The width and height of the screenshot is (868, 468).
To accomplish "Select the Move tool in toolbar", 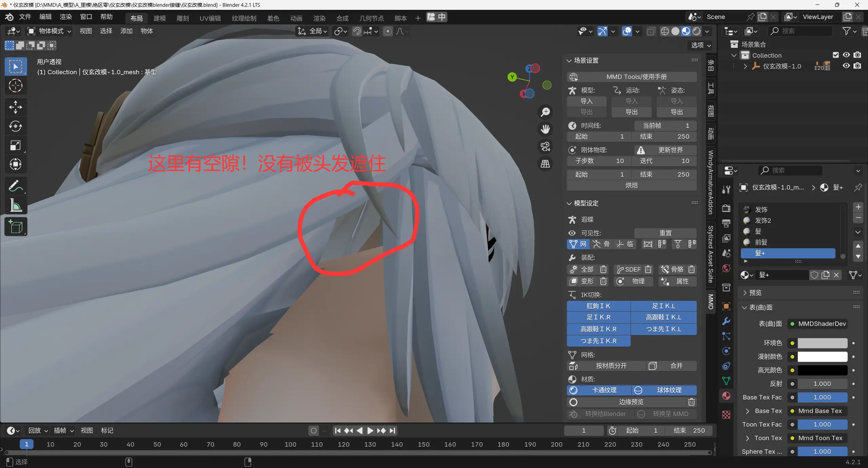I will (x=15, y=107).
